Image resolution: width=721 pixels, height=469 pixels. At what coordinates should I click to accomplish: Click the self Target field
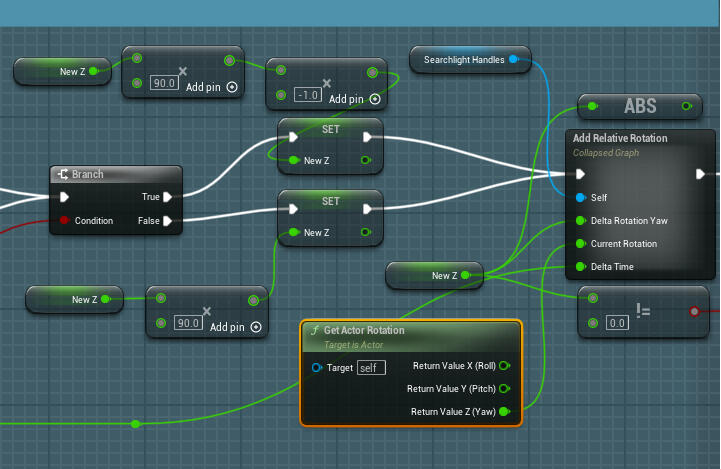pyautogui.click(x=372, y=368)
